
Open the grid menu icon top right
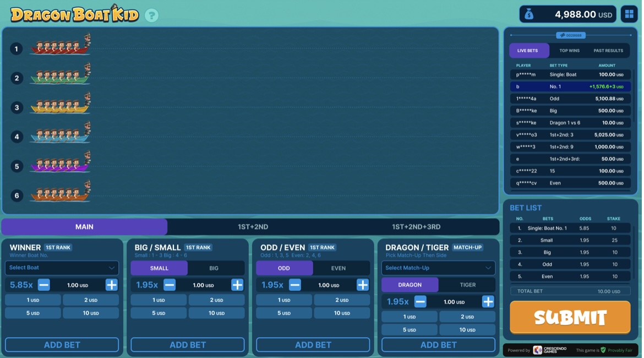click(629, 14)
